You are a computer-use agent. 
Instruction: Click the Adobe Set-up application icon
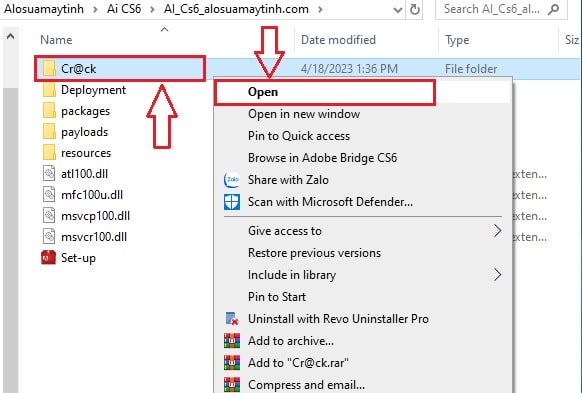tap(49, 258)
